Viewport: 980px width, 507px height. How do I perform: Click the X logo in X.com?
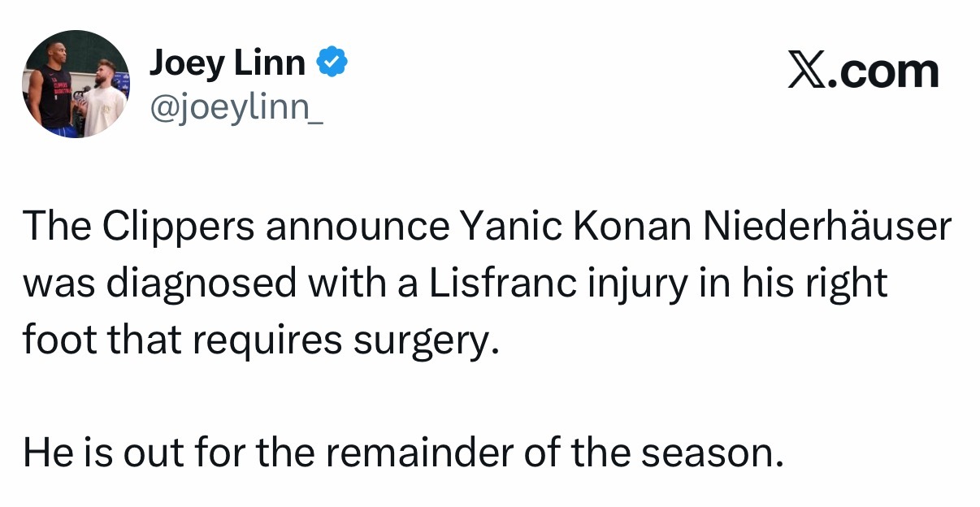pyautogui.click(x=806, y=71)
